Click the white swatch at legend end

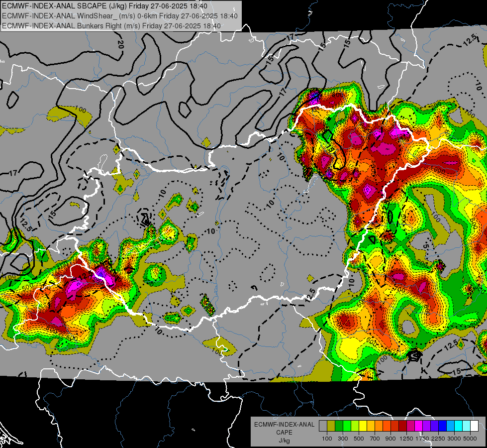pos(474,426)
